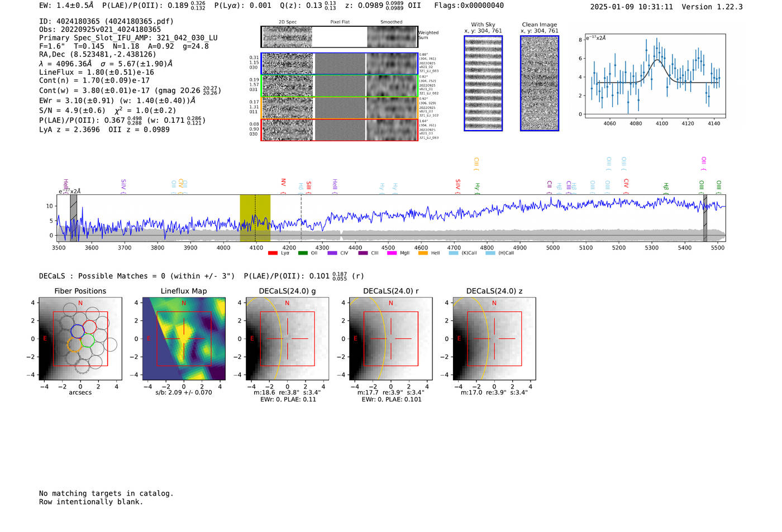The image size is (782, 532).
Task: Select the DECaLS(24.0) g cutout image
Action: [287, 339]
